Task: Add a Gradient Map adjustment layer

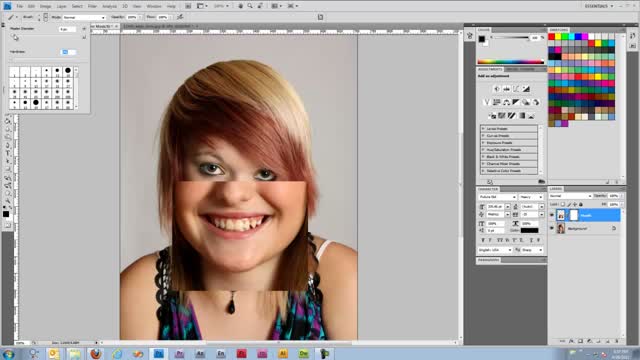Action: point(522,116)
